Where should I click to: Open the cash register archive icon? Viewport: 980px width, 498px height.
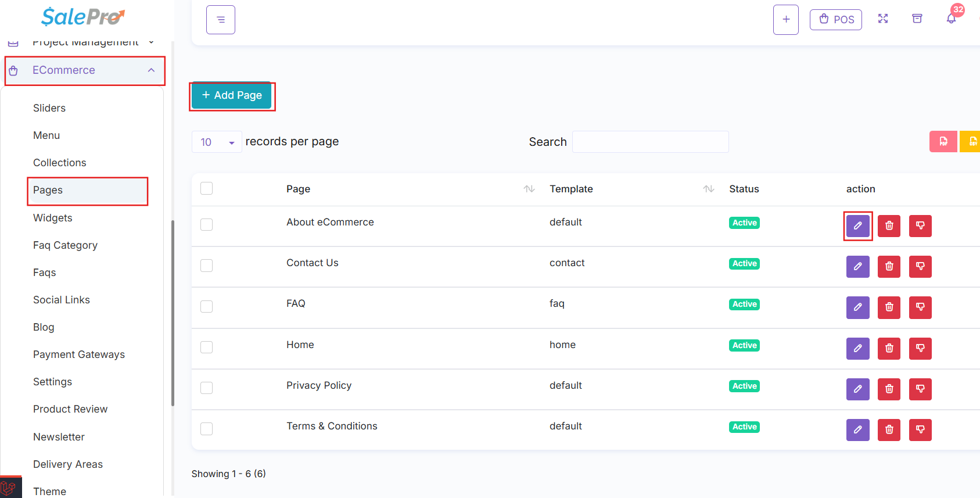(x=917, y=19)
